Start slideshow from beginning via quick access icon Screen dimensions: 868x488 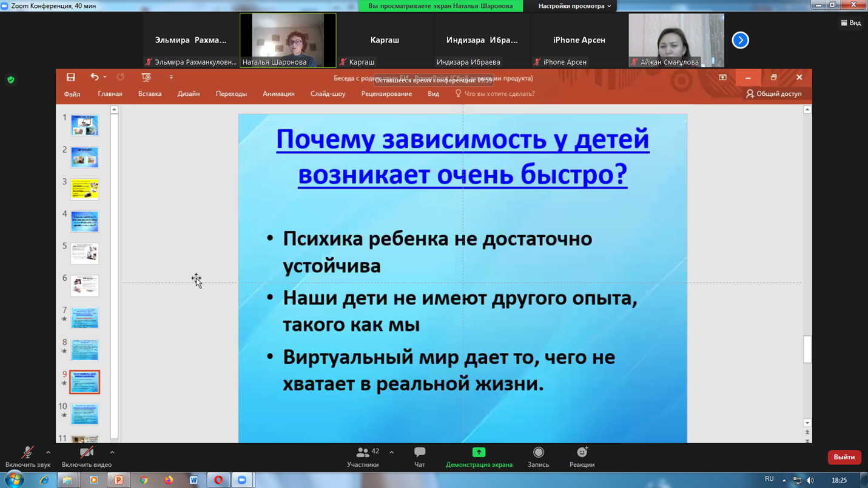pyautogui.click(x=146, y=77)
